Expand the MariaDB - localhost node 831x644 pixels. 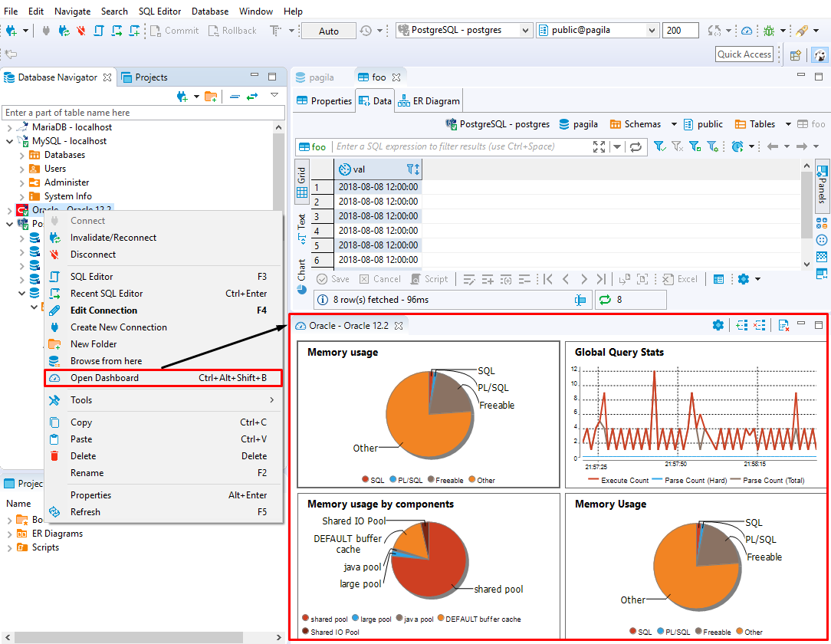tap(9, 127)
